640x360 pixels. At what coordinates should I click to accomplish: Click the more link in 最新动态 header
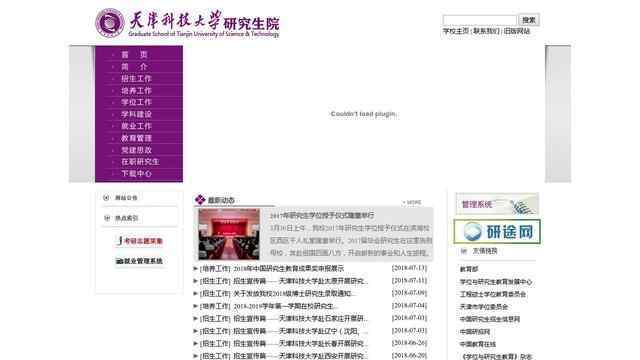[x=412, y=202]
